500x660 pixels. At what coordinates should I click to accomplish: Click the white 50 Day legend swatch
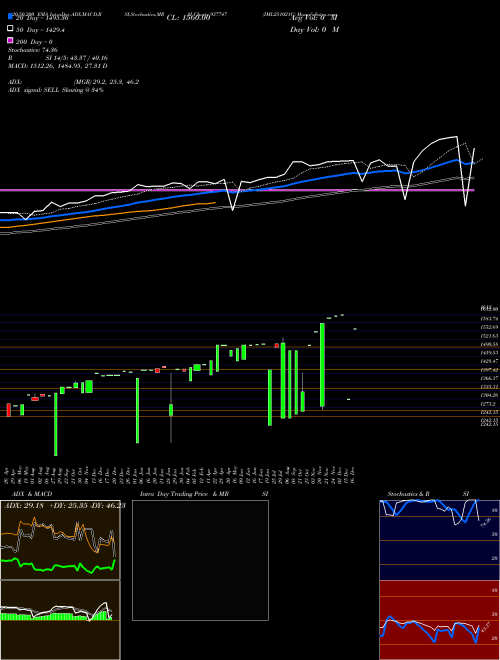[10, 29]
